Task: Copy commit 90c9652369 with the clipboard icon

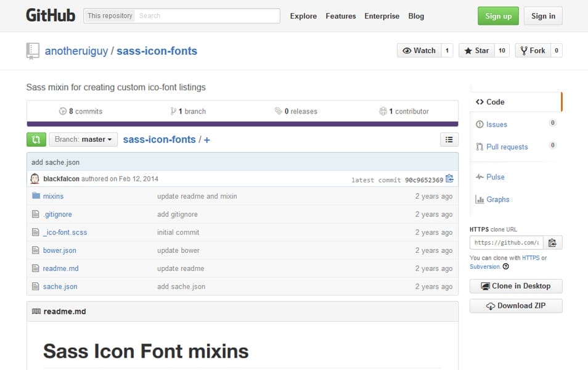Action: click(449, 178)
